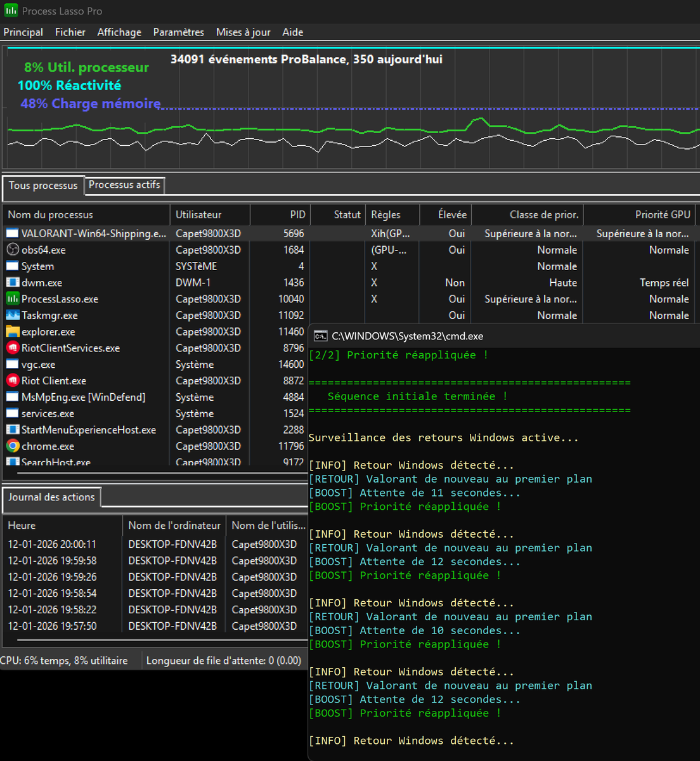Viewport: 700px width, 761px height.
Task: Click the Taskmgr.exe process icon
Action: [12, 315]
